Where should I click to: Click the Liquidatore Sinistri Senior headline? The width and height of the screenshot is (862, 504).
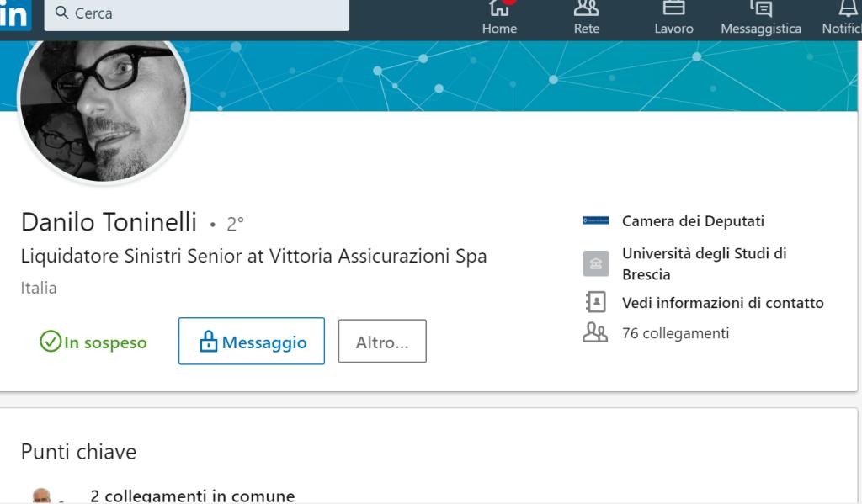pos(254,256)
